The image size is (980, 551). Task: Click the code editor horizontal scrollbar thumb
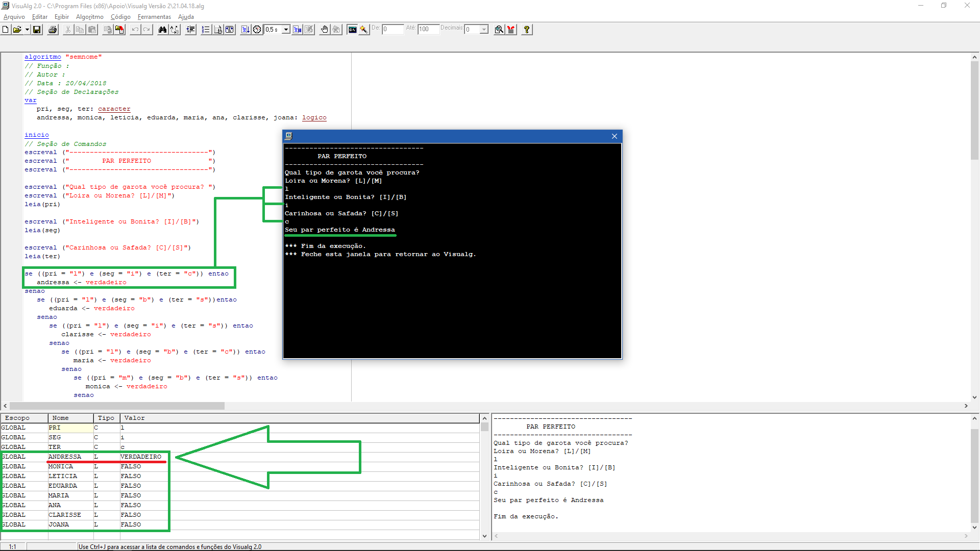[117, 406]
